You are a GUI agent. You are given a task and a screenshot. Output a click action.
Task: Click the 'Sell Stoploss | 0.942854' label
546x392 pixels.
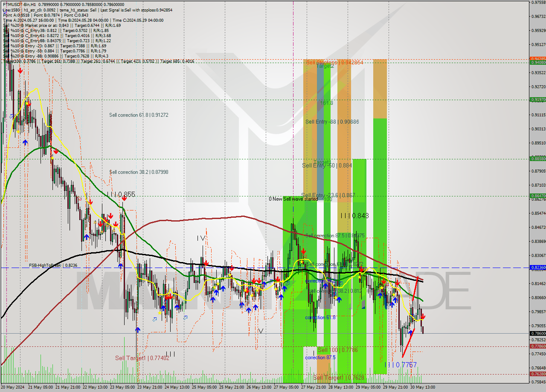(x=334, y=63)
